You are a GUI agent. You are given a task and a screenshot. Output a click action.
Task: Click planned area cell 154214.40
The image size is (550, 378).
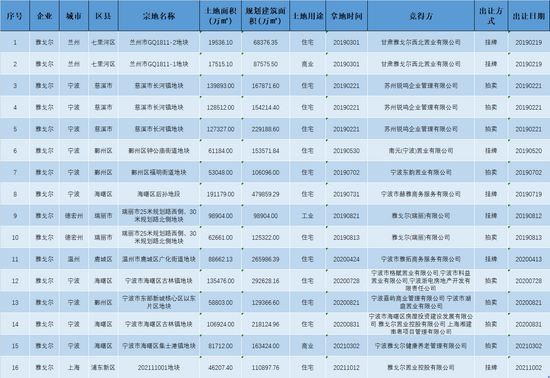point(266,108)
